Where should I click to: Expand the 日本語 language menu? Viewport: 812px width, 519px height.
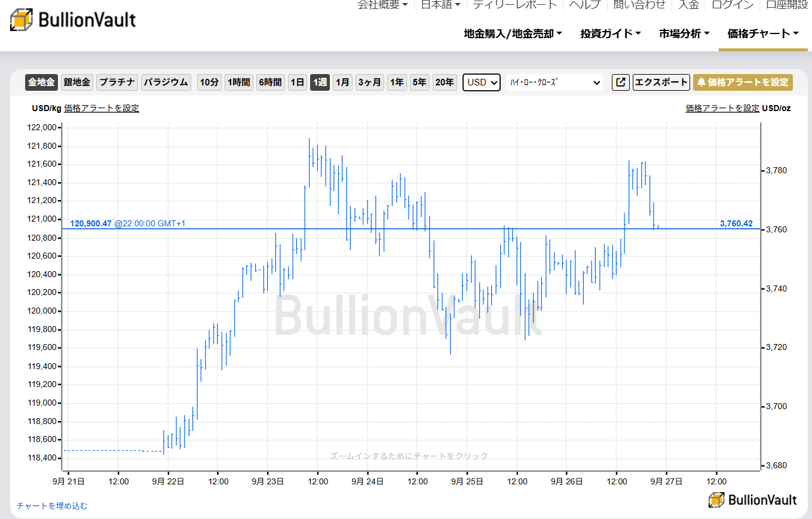point(440,5)
